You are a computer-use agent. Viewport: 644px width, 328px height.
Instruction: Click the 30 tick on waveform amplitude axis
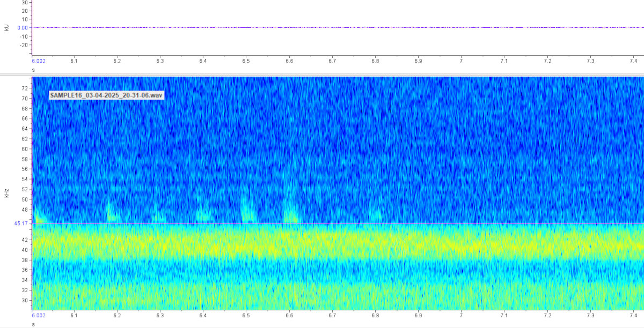[x=25, y=3]
